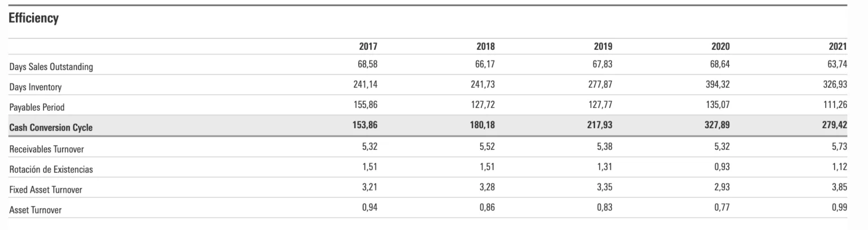Image resolution: width=868 pixels, height=230 pixels.
Task: Select the 2018 column header
Action: tap(485, 46)
